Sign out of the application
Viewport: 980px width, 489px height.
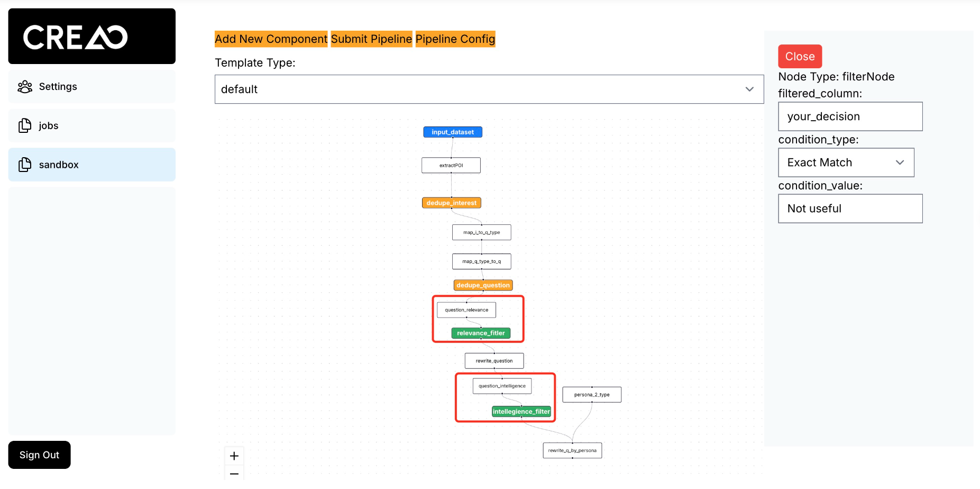point(39,455)
